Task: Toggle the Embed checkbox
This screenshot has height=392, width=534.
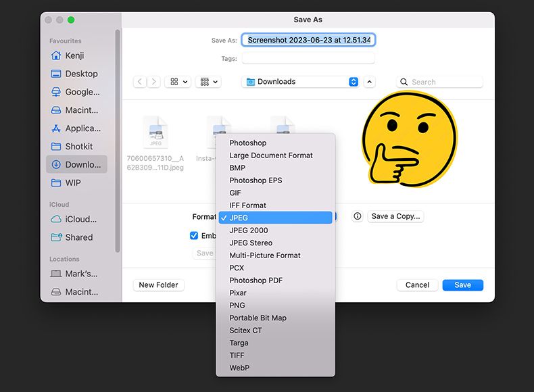Action: click(x=194, y=236)
